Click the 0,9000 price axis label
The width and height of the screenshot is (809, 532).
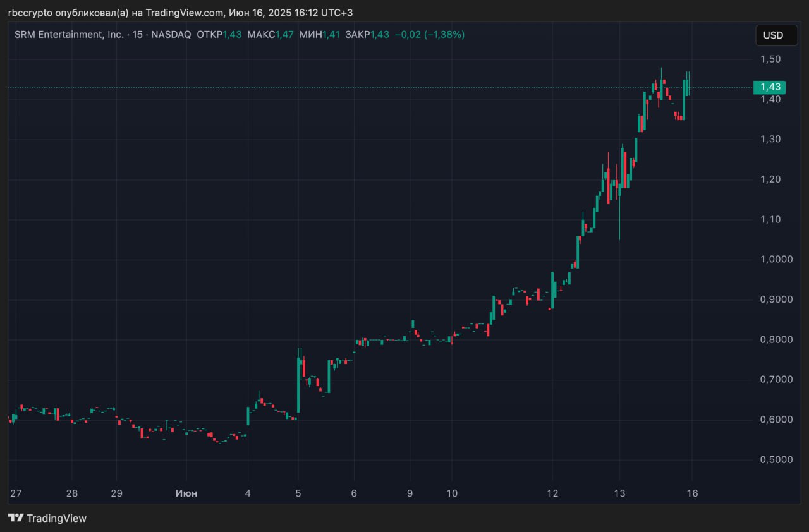pyautogui.click(x=775, y=299)
